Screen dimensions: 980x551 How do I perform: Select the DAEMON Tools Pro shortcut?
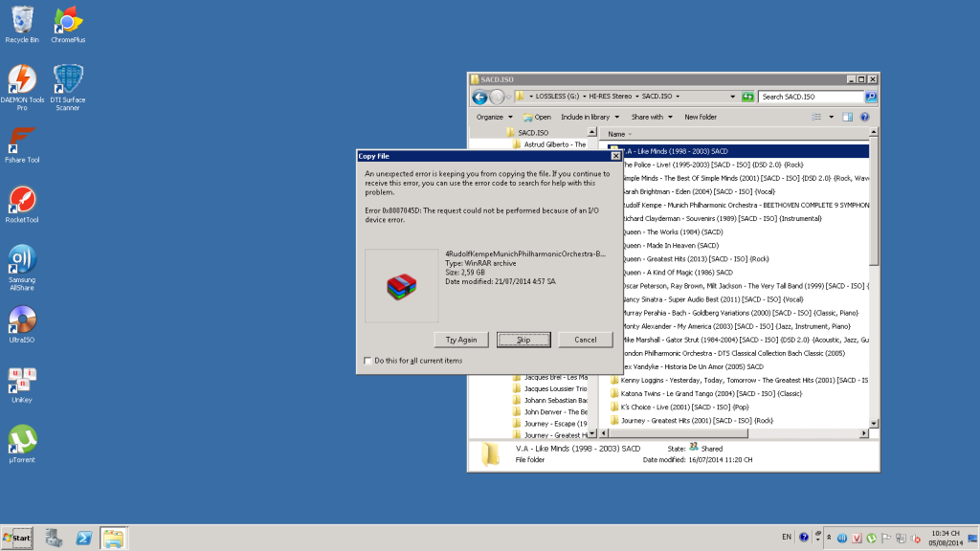(x=22, y=87)
